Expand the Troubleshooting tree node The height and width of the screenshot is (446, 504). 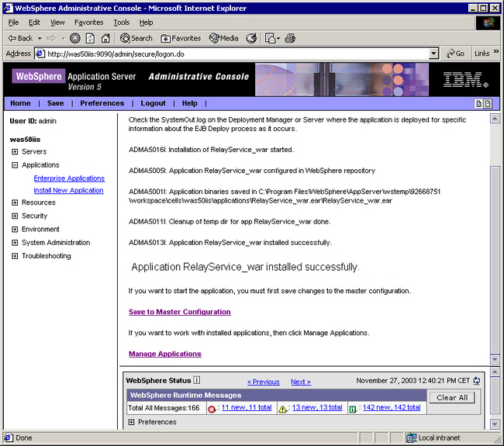click(15, 256)
